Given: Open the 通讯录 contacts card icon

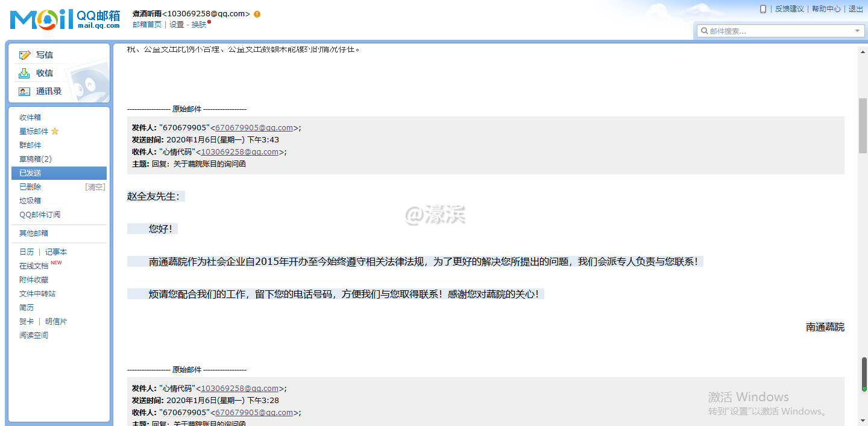Looking at the screenshot, I should (24, 91).
